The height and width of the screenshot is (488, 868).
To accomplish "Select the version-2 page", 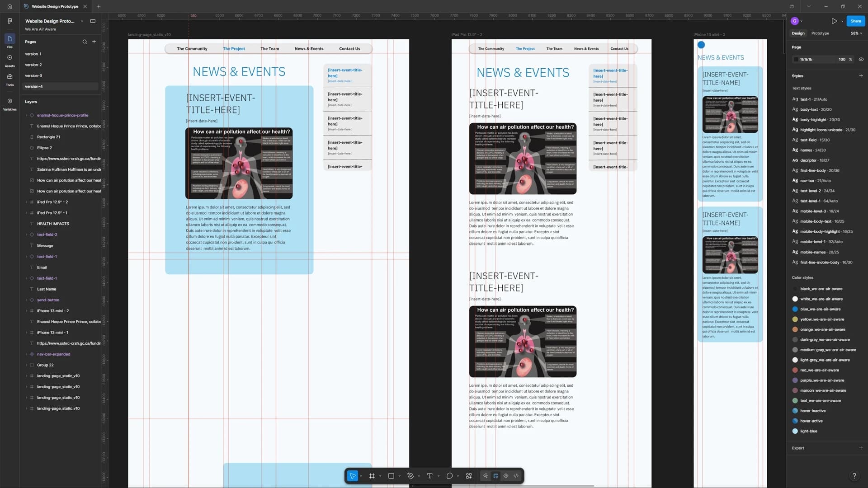I will [60, 65].
